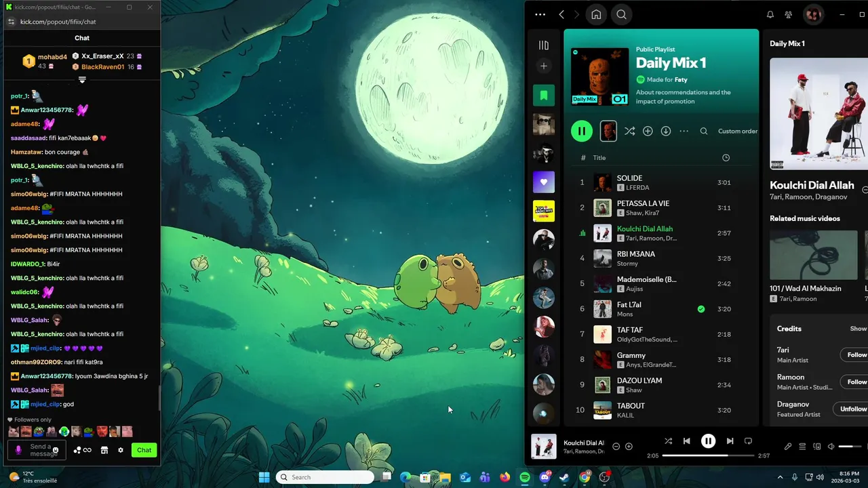Viewport: 868px width, 488px height.
Task: Select track Grammy
Action: coord(662,359)
